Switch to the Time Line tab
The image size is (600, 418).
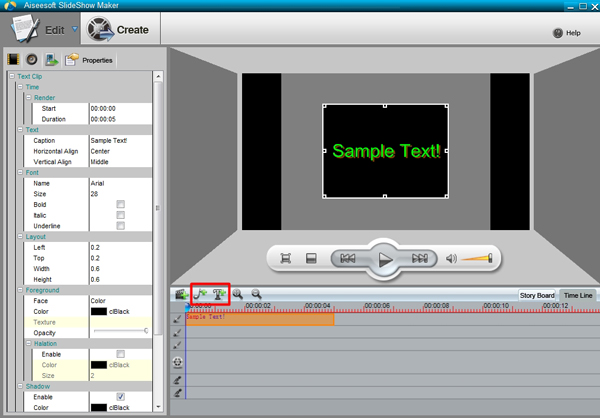click(x=578, y=295)
